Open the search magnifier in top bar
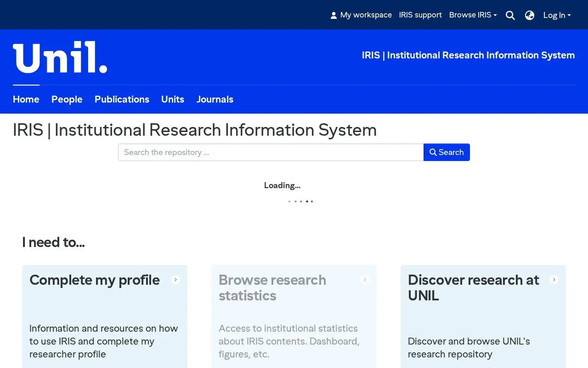 click(510, 15)
